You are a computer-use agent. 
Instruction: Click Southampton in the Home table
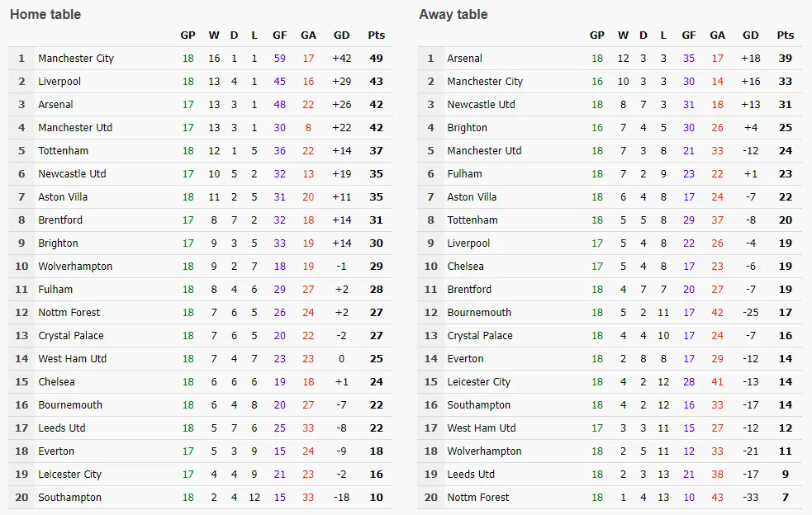click(x=69, y=498)
